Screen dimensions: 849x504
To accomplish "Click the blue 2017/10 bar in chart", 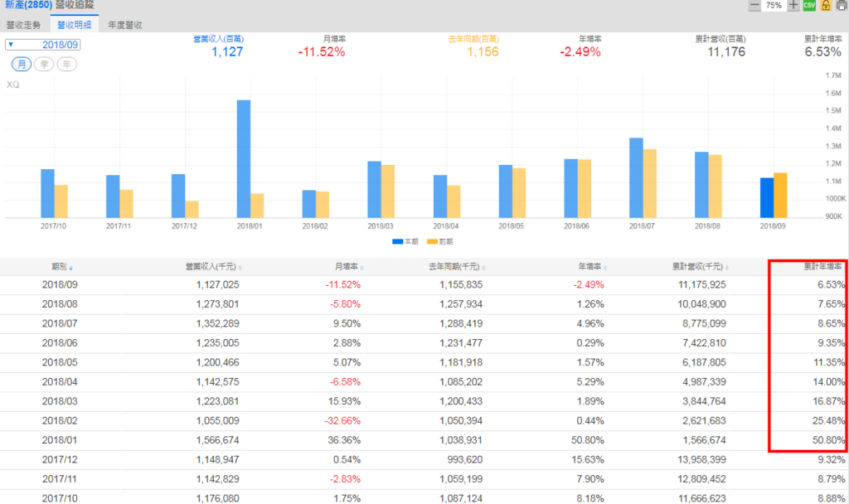I will click(x=47, y=194).
